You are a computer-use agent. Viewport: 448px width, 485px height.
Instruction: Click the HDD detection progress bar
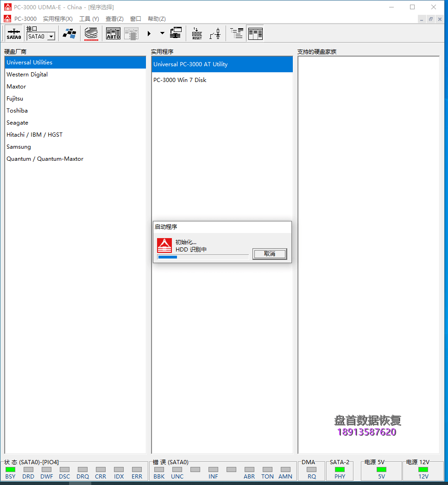click(203, 257)
